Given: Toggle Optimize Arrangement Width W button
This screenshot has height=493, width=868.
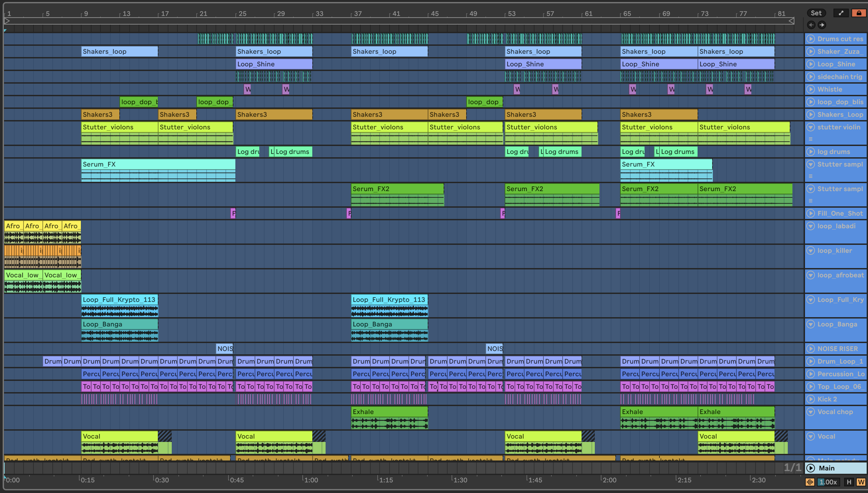Looking at the screenshot, I should 861,482.
